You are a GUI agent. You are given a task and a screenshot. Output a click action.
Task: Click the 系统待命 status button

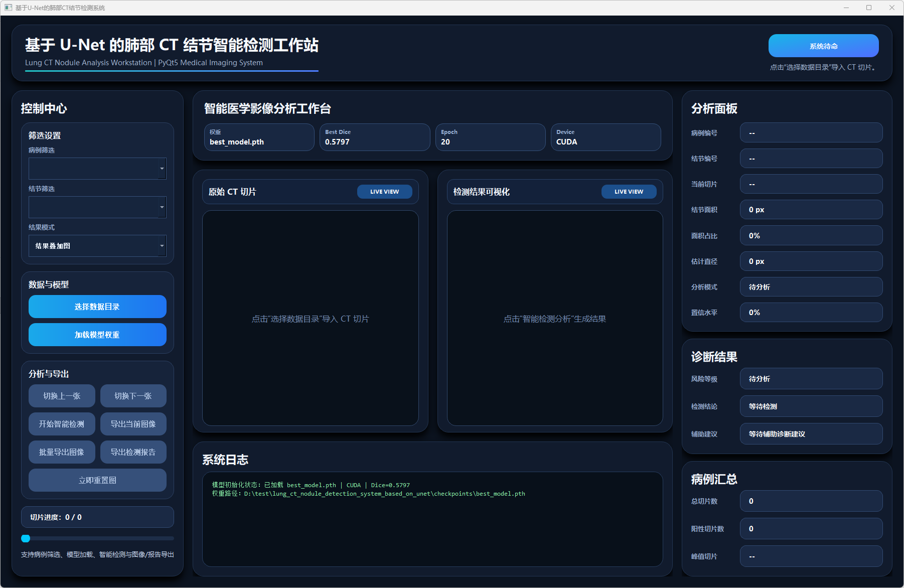(x=823, y=46)
